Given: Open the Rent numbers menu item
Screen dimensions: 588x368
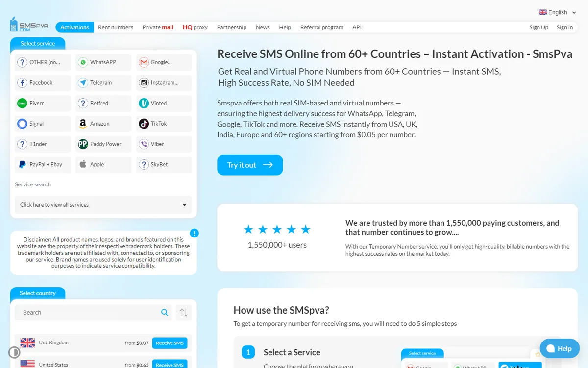Looking at the screenshot, I should coord(116,27).
